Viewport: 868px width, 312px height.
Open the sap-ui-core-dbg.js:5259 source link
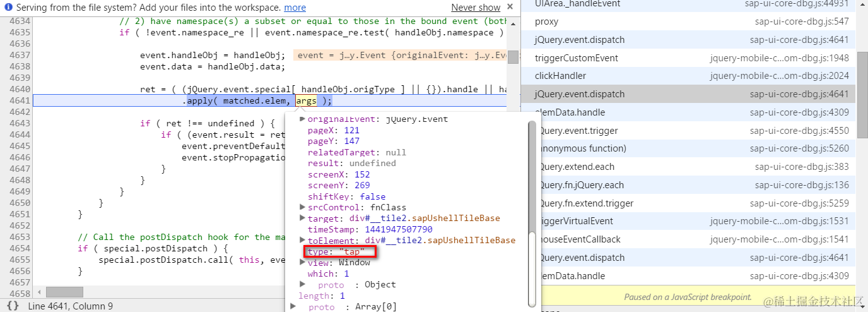pyautogui.click(x=799, y=203)
